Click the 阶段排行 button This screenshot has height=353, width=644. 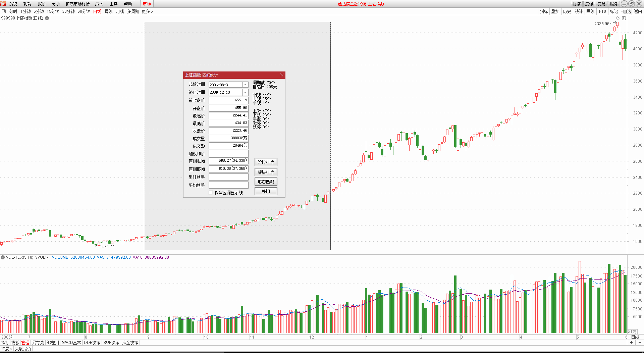[x=266, y=162]
